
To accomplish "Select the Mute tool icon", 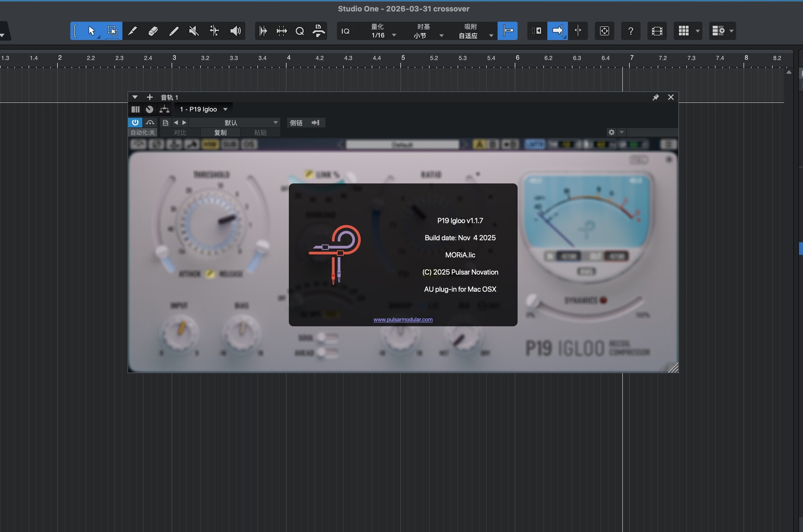I will click(194, 31).
